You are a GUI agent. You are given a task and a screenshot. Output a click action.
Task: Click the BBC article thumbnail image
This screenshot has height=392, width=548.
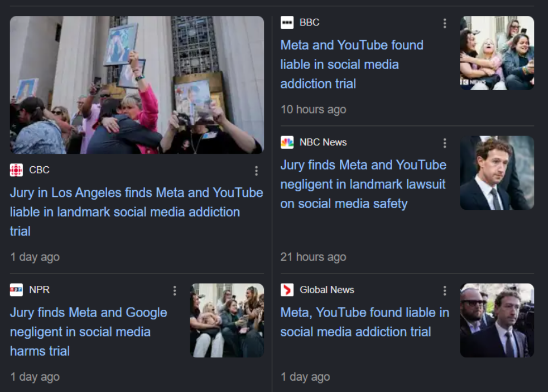pyautogui.click(x=497, y=53)
